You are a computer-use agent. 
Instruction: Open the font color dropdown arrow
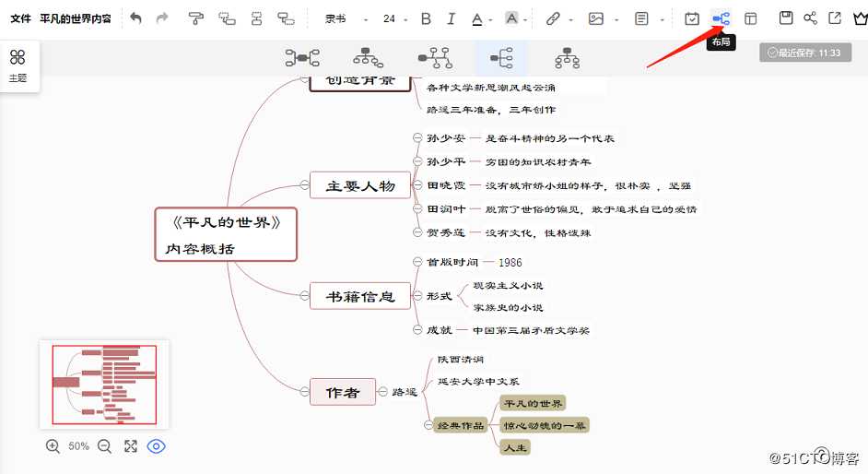(x=490, y=20)
